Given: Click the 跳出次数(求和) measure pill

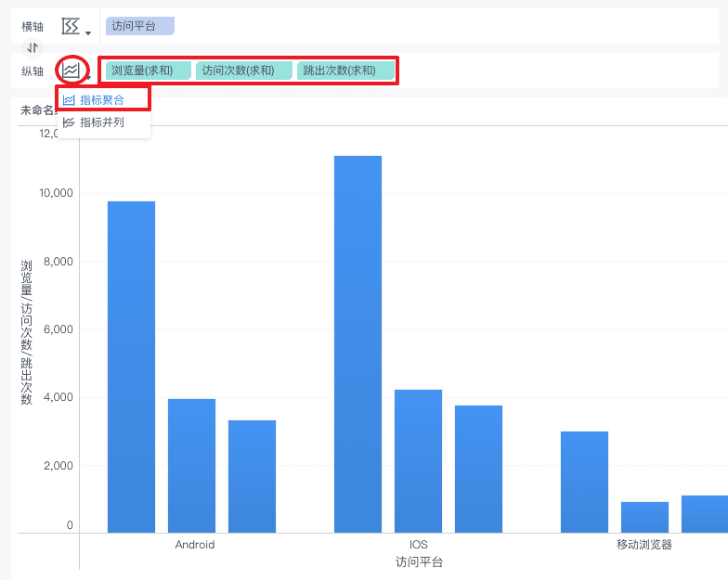Looking at the screenshot, I should pos(345,71).
